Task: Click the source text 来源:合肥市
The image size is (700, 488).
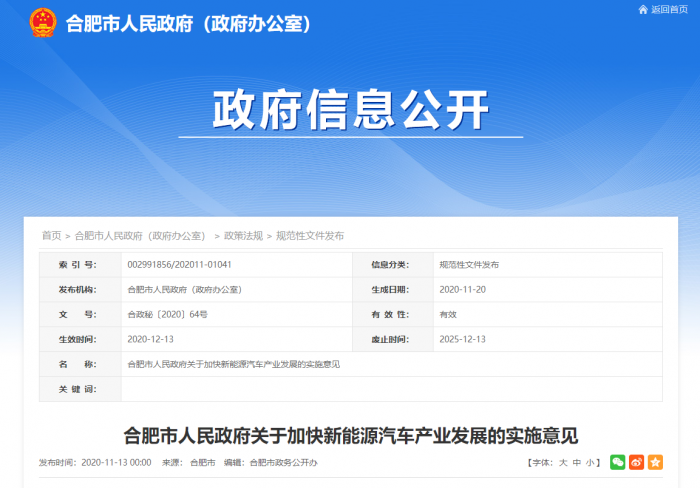Action: [x=188, y=463]
